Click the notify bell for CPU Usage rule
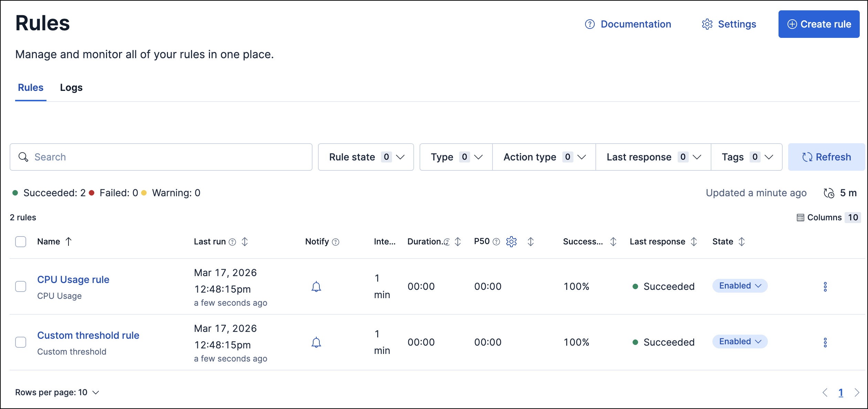 tap(316, 286)
